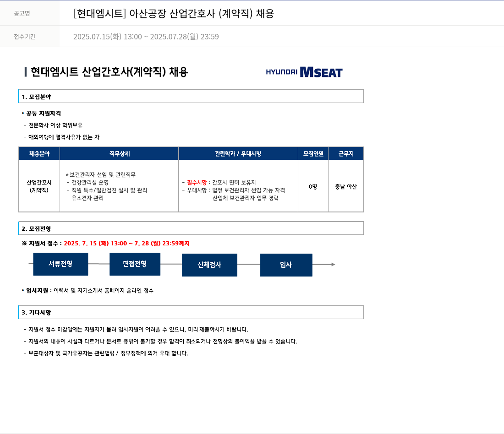The height and width of the screenshot is (434, 504).
Task: Click the '신체검사' step box
Action: (209, 265)
